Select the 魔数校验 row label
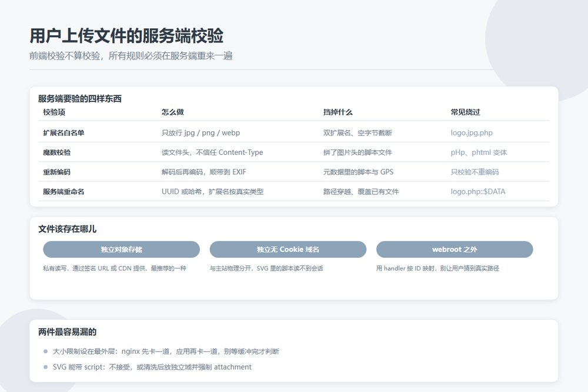588x392 pixels. 56,152
